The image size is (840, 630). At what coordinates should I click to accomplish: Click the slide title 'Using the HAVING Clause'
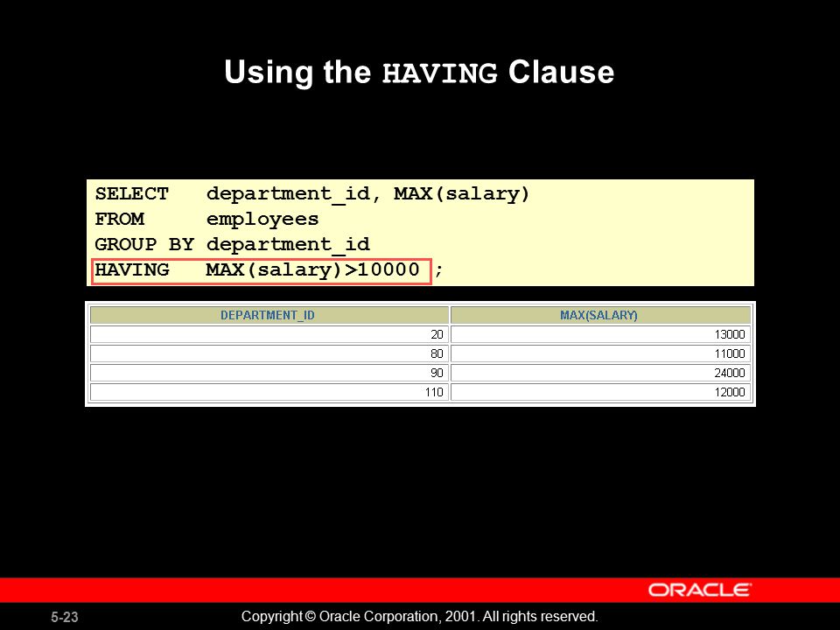[419, 73]
